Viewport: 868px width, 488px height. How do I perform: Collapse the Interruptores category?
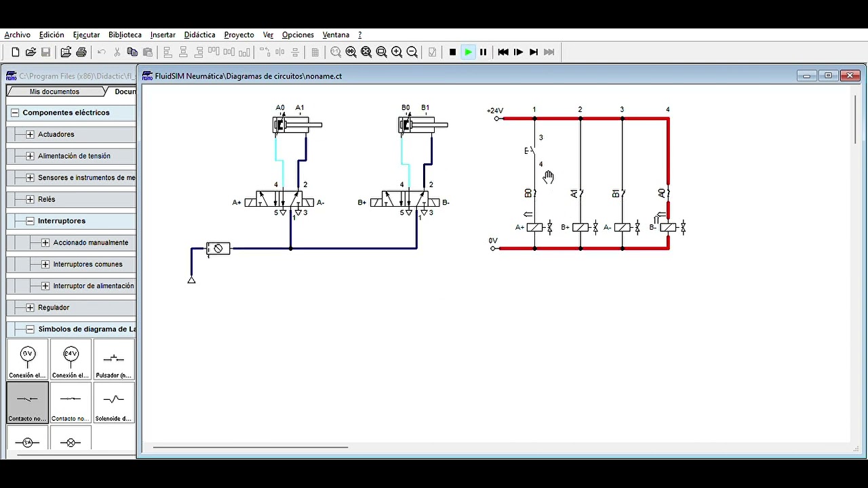[x=30, y=221]
